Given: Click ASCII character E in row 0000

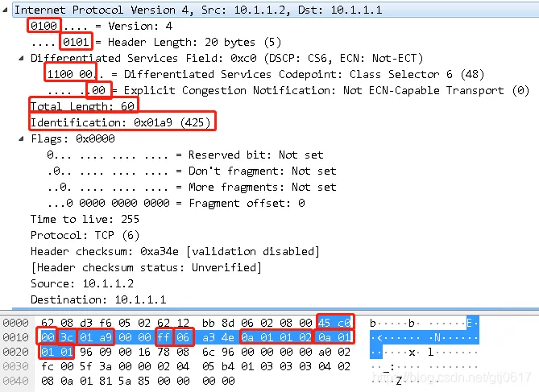Looking at the screenshot, I should tap(469, 323).
